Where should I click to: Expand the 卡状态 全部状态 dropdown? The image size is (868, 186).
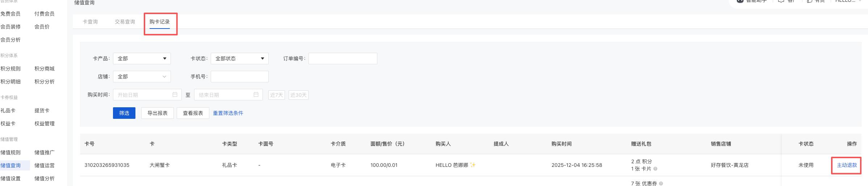pos(239,59)
